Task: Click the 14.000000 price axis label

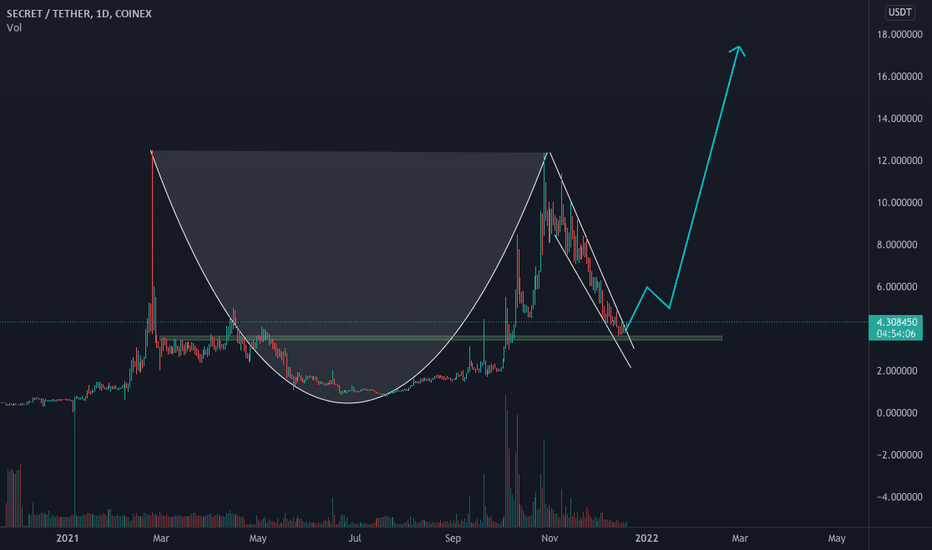Action: point(899,118)
